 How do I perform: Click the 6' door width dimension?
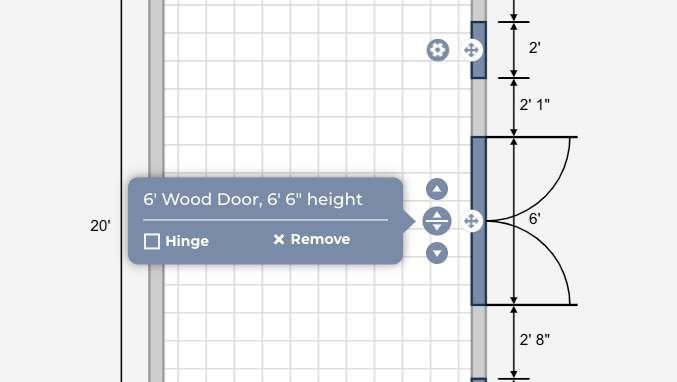(x=535, y=219)
